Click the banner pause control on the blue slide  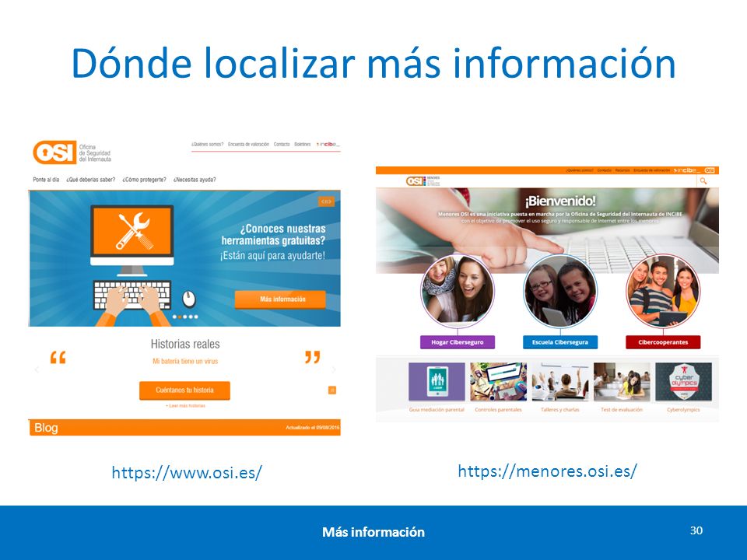pos(326,201)
